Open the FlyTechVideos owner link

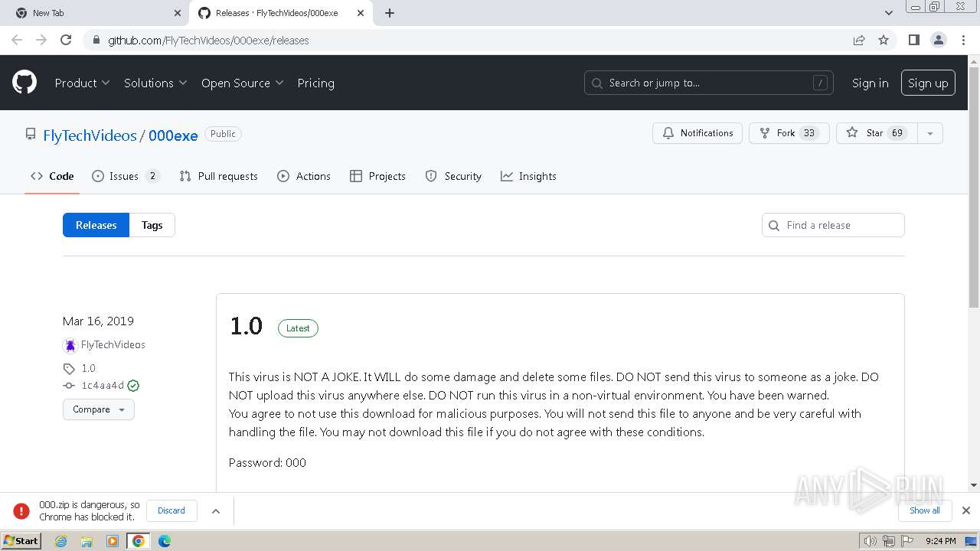pyautogui.click(x=90, y=135)
